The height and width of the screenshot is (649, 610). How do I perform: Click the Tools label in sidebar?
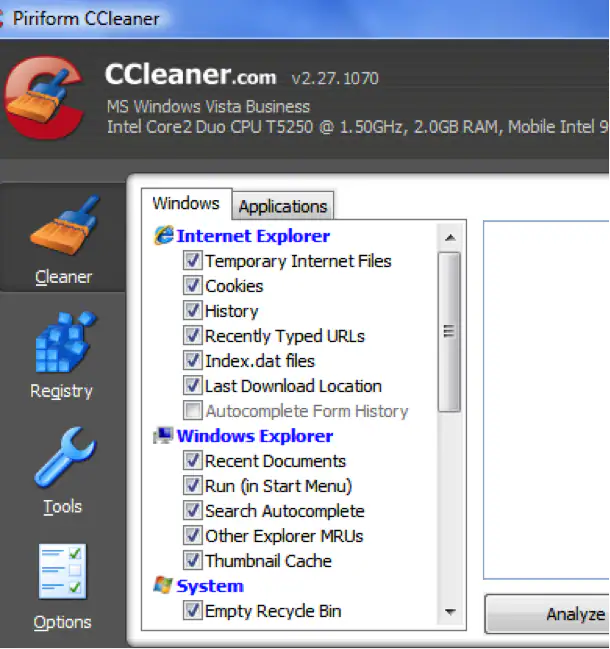pyautogui.click(x=63, y=507)
